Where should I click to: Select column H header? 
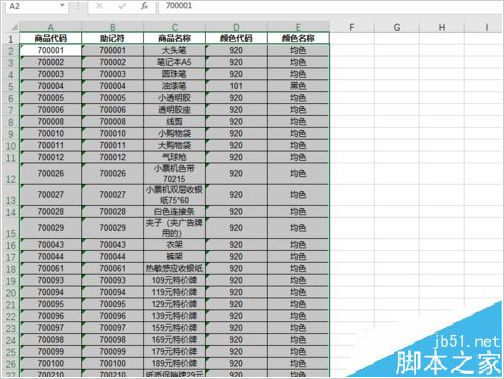tap(442, 27)
